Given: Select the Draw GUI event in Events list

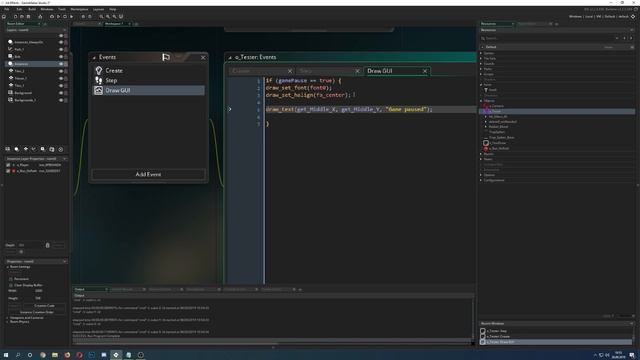Looking at the screenshot, I should tap(149, 90).
